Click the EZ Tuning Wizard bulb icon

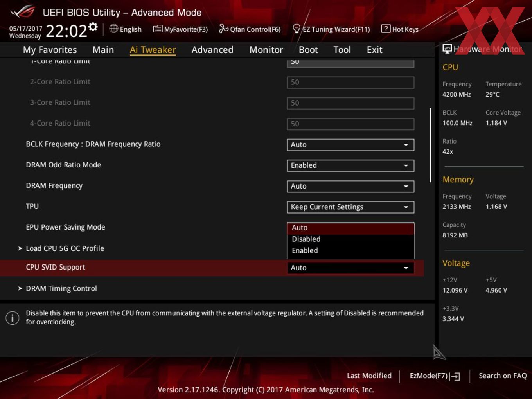(x=297, y=29)
